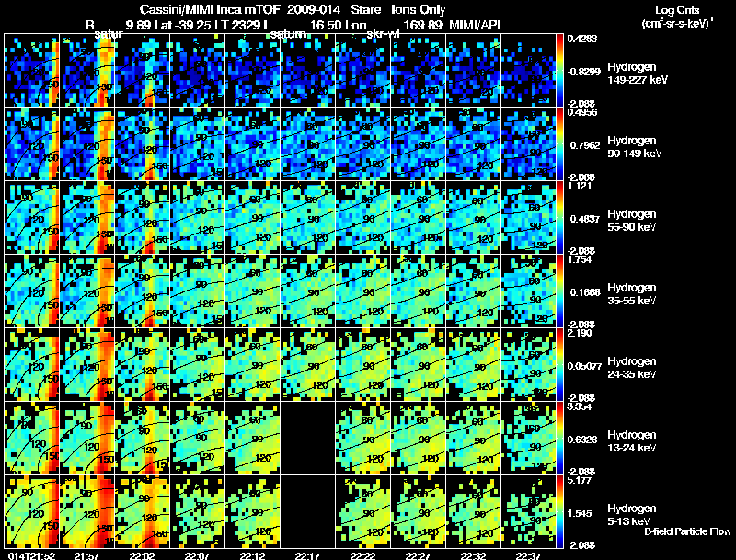Click the Hydrogen 5-13 keV color bar
Image resolution: width=736 pixels, height=560 pixels.
[560, 511]
